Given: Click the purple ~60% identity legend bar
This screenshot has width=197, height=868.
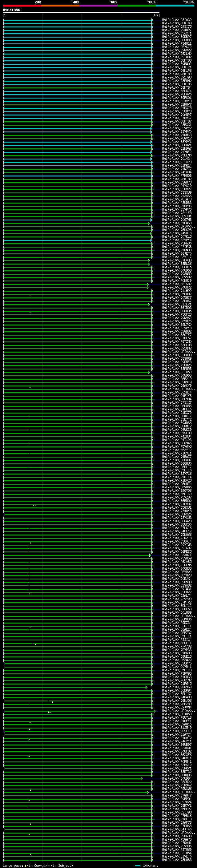Looking at the screenshot, I should click(99, 6).
